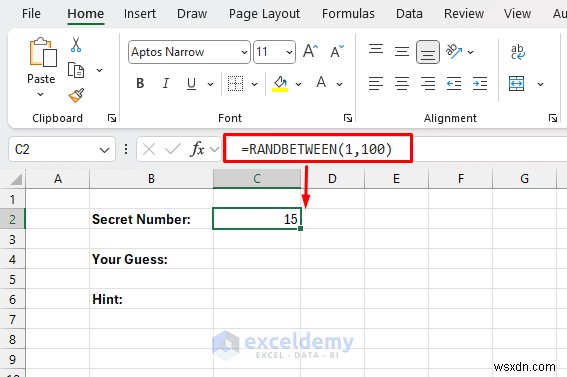Screen dimensions: 567x377
Task: Switch to the Page Layout tab
Action: pos(264,14)
